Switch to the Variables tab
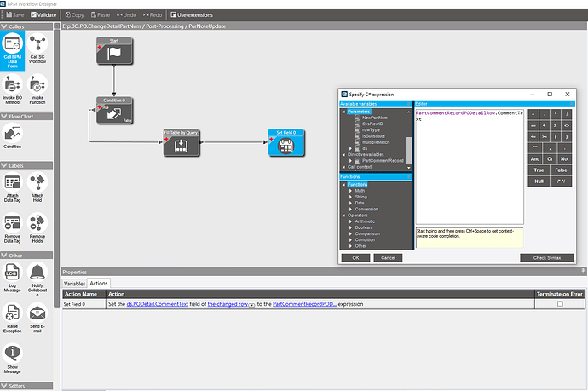588x391 pixels. (x=74, y=284)
